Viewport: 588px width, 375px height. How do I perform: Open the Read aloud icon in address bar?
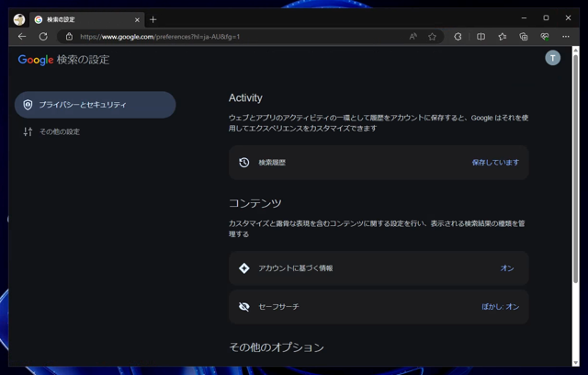coord(413,37)
